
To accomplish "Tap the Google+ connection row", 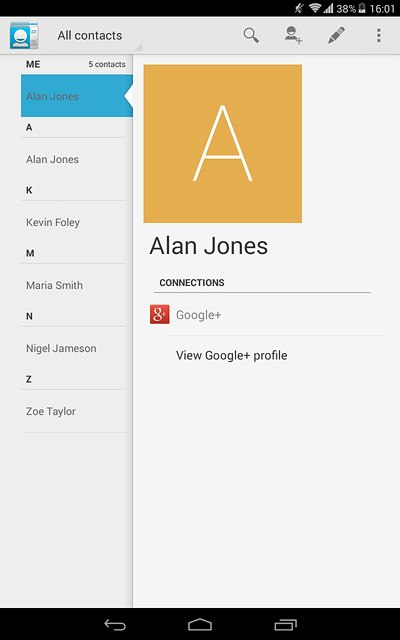I will 265,315.
